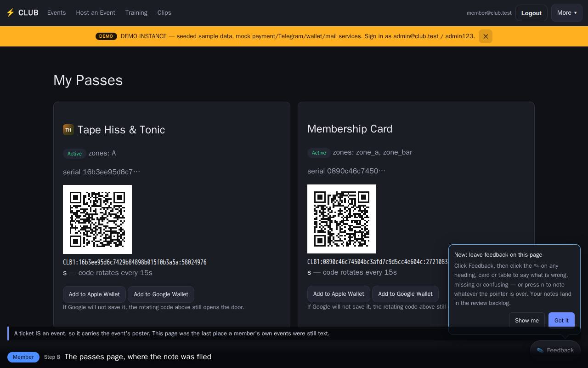Image resolution: width=588 pixels, height=368 pixels.
Task: Click the Tape Hiss & Tonic title
Action: (121, 130)
